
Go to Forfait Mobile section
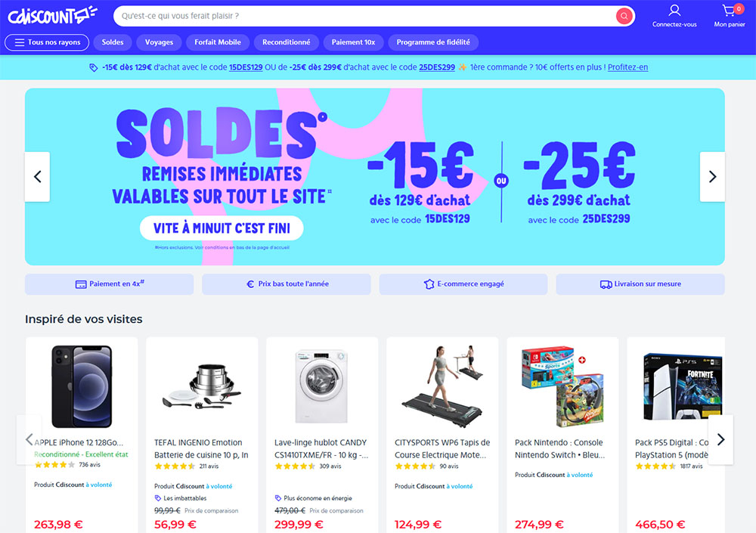click(218, 42)
